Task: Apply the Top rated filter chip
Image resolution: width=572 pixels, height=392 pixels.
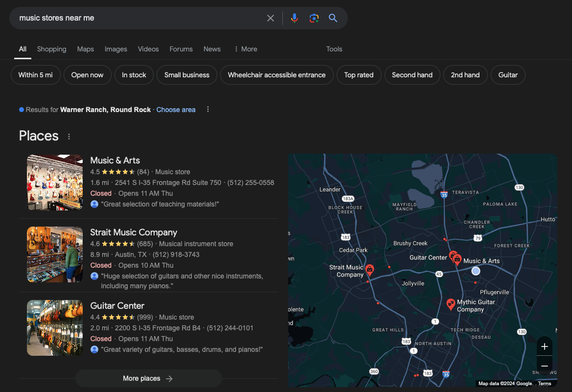Action: click(x=359, y=75)
